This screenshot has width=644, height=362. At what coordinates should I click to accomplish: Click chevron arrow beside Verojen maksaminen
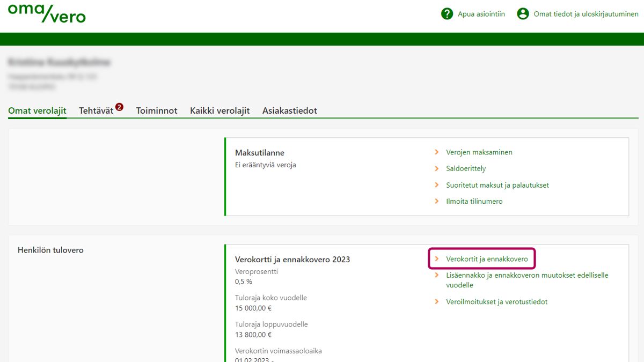point(437,152)
